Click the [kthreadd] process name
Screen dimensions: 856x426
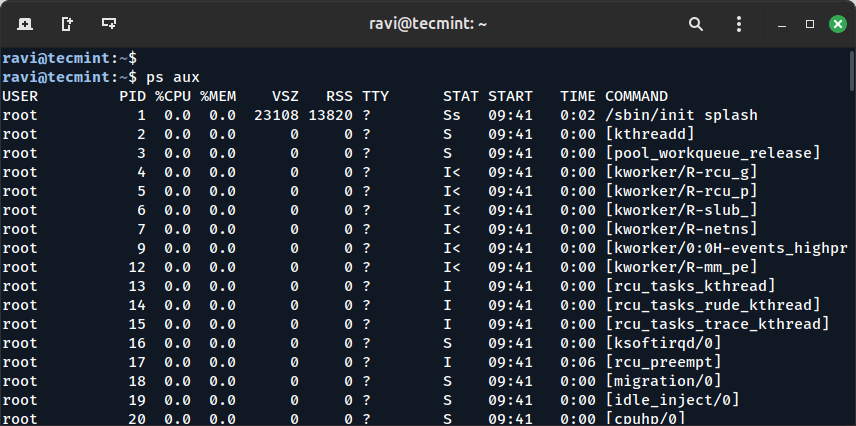click(x=649, y=134)
